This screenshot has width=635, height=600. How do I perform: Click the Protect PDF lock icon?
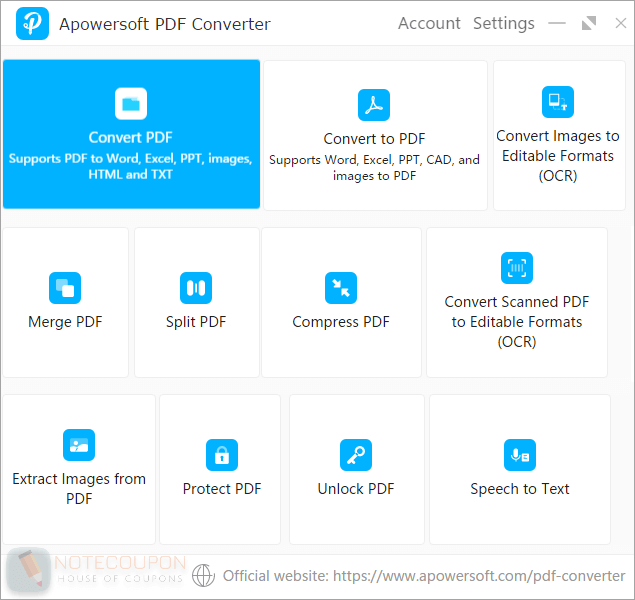tap(222, 455)
